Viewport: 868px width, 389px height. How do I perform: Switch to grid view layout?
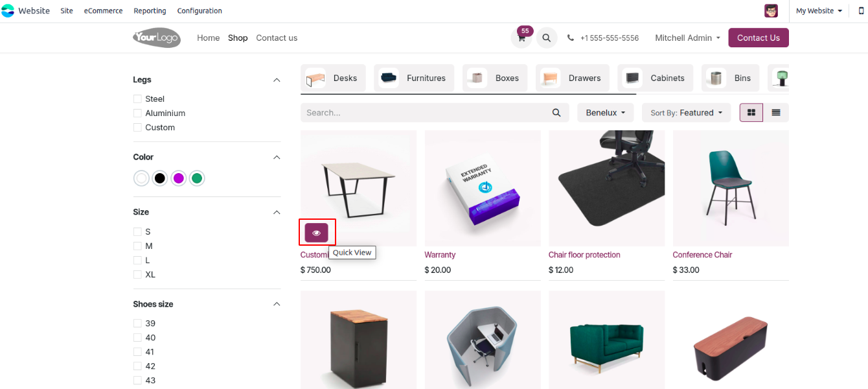(751, 113)
